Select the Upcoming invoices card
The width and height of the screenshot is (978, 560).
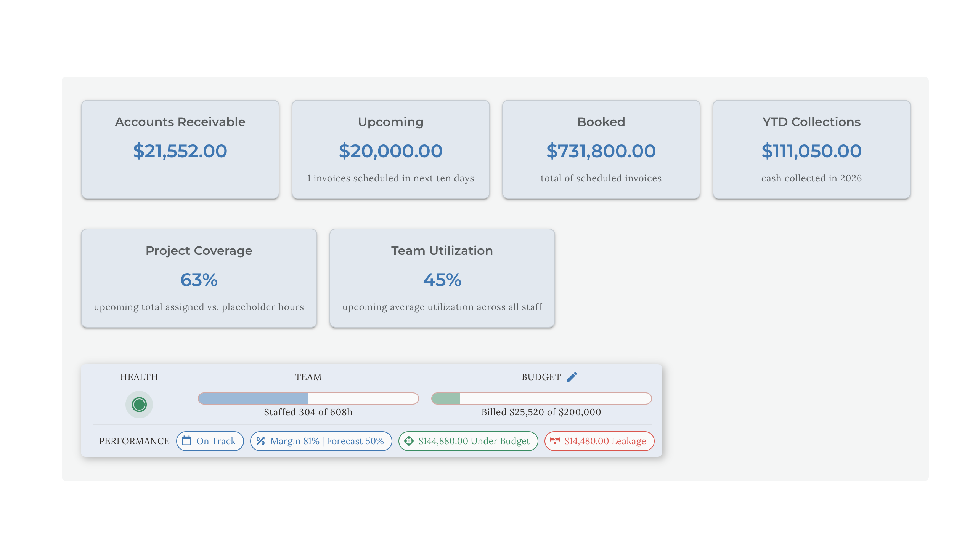tap(390, 150)
